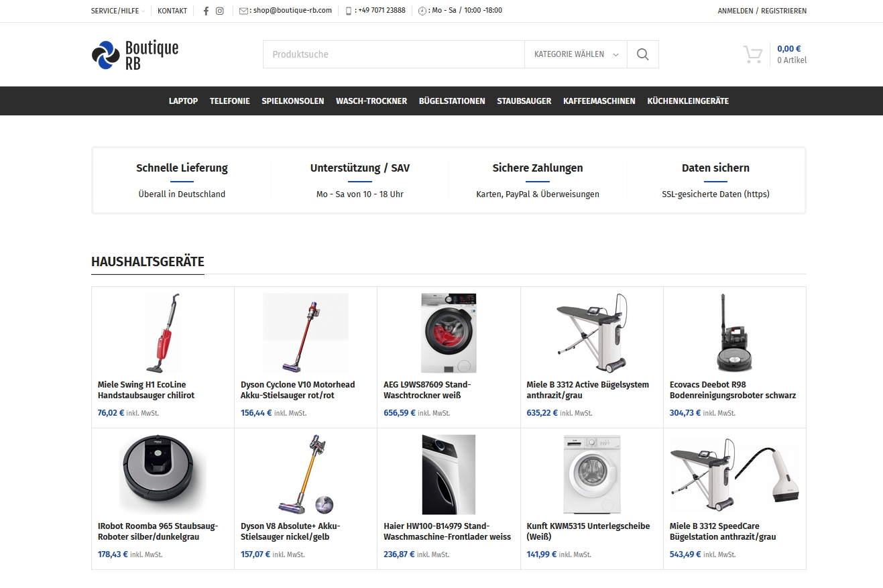Open the Telefonie menu category
The width and height of the screenshot is (883, 588).
pos(230,101)
